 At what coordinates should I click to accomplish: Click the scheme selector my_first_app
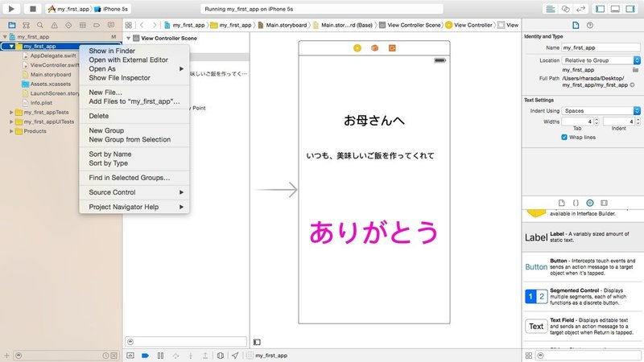69,9
